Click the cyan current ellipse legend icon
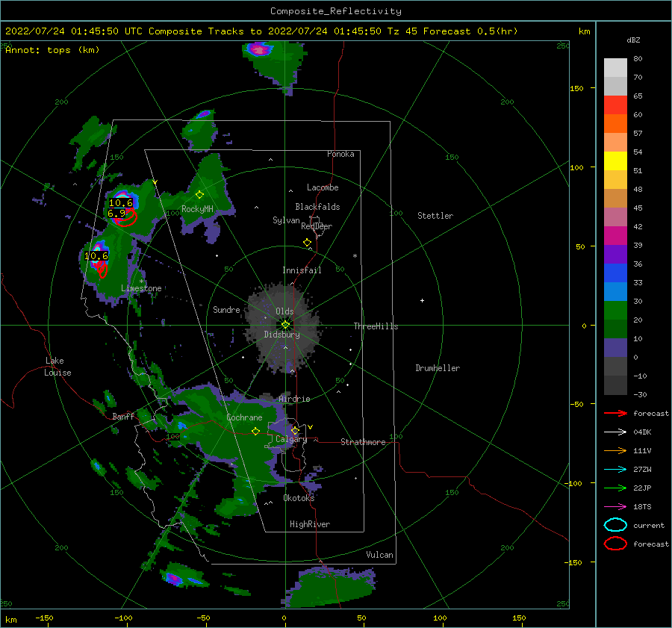This screenshot has width=672, height=628. coord(615,525)
